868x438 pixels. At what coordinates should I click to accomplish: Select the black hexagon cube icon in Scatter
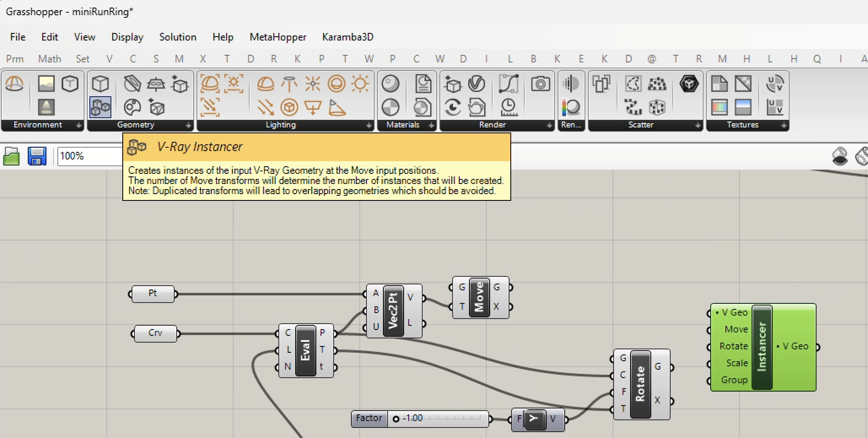689,84
